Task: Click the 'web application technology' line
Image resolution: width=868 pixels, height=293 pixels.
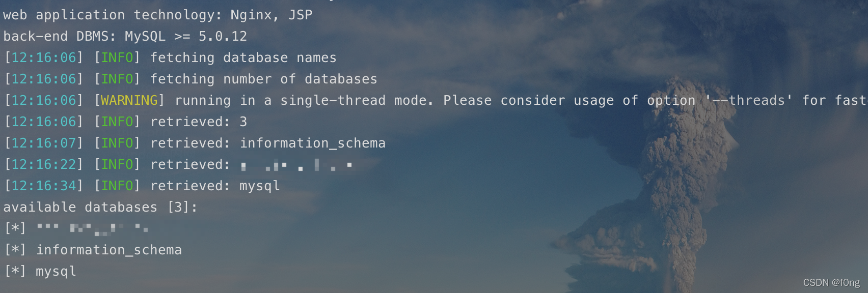Action: point(158,15)
